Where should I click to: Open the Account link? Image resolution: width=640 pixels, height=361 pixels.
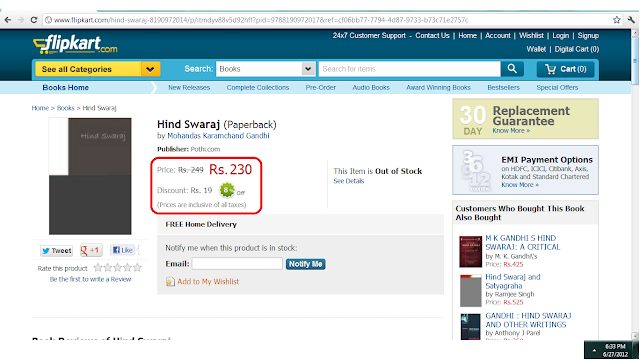(498, 36)
